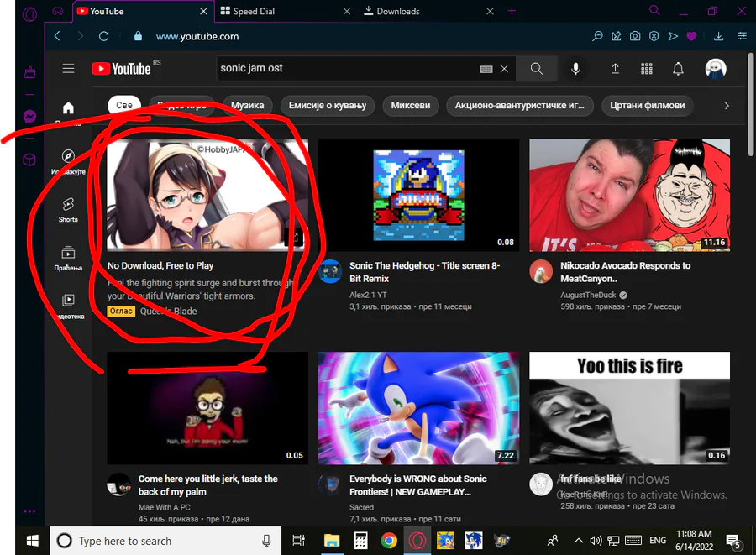Open Subscriptions in the sidebar
Screen dimensions: 756x555
(x=69, y=259)
